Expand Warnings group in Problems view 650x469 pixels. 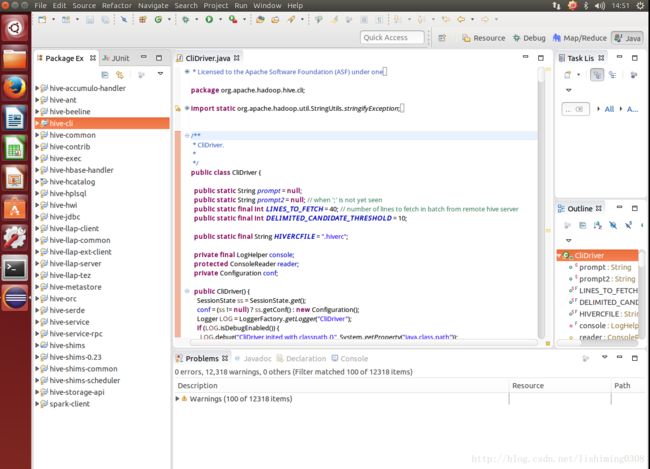(177, 399)
